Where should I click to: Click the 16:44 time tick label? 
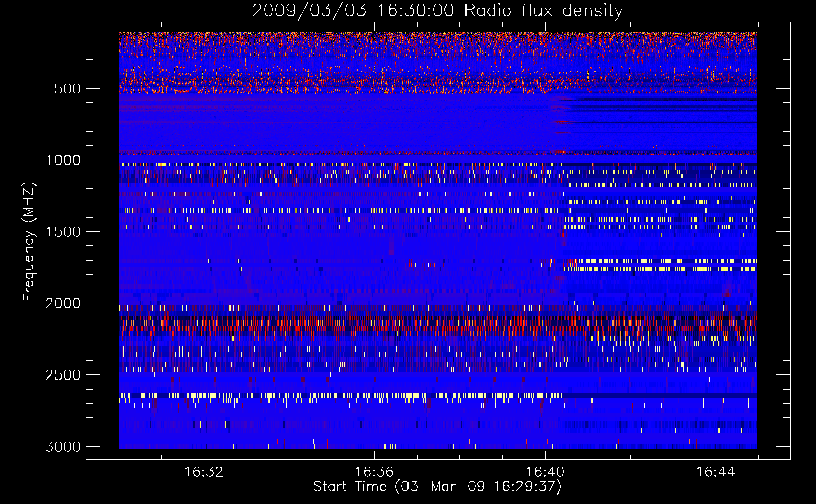(x=716, y=472)
